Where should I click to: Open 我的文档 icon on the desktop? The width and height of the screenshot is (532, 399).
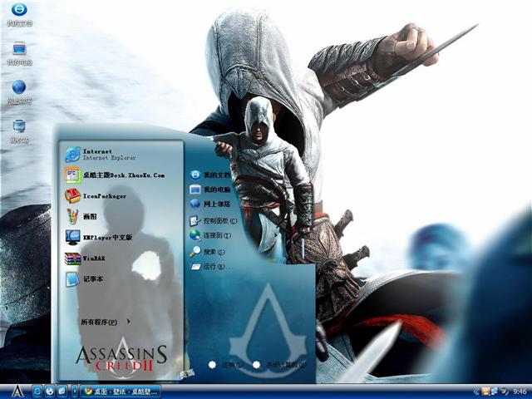[x=19, y=14]
